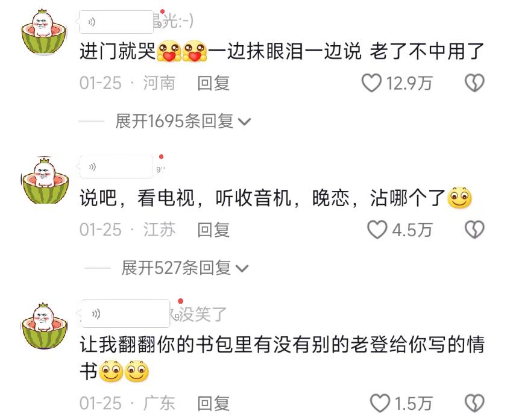This screenshot has height=420, width=510.
Task: Dislike the Henan comment with broken heart
Action: (474, 83)
